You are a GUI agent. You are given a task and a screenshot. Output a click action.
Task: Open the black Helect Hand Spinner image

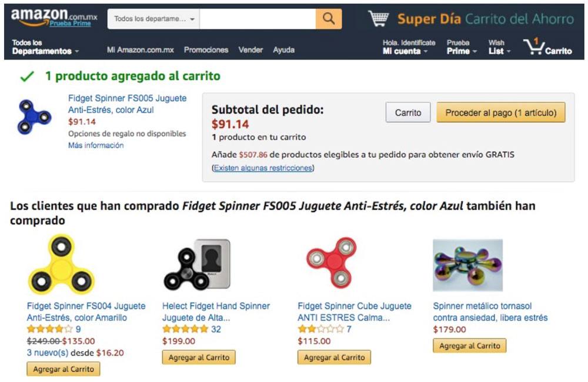pyautogui.click(x=196, y=264)
